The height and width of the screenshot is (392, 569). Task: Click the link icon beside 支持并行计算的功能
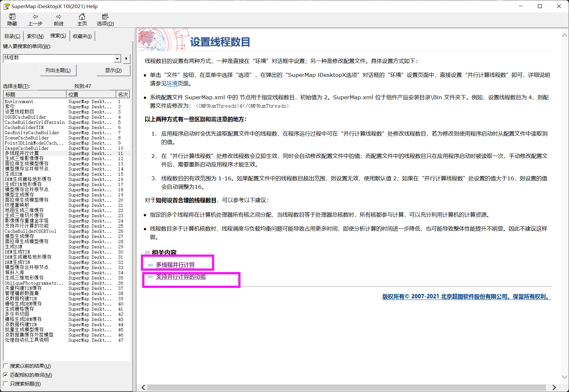coord(150,277)
